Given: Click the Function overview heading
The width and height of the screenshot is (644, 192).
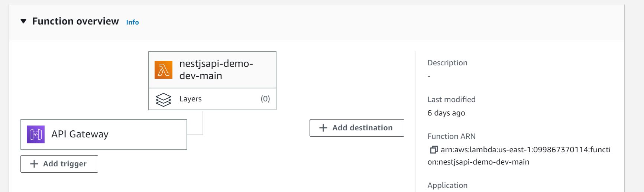Looking at the screenshot, I should [75, 21].
